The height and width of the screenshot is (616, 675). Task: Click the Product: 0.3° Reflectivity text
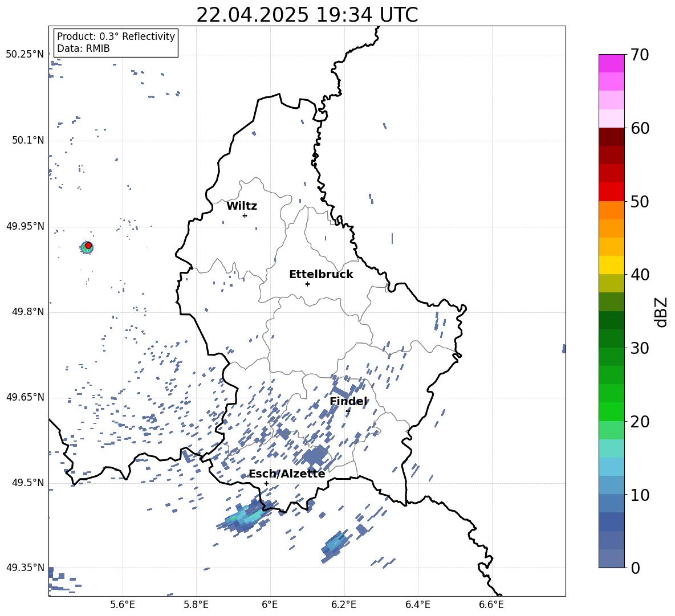(x=116, y=36)
